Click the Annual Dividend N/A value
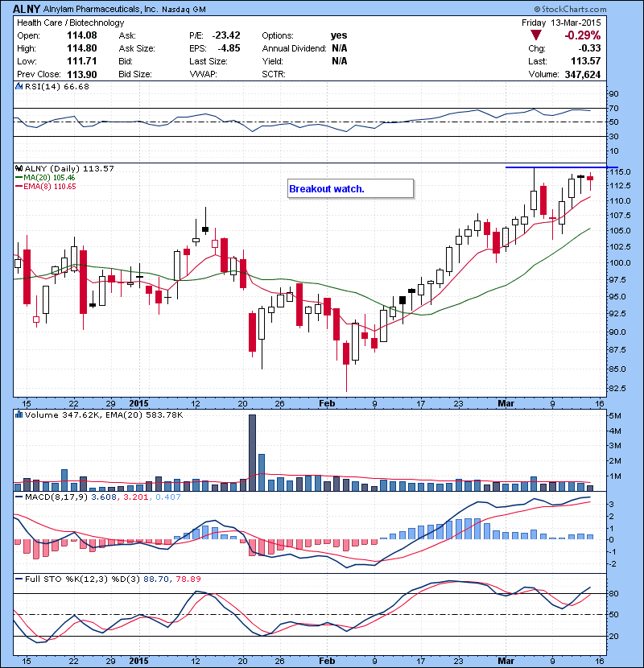 point(339,48)
